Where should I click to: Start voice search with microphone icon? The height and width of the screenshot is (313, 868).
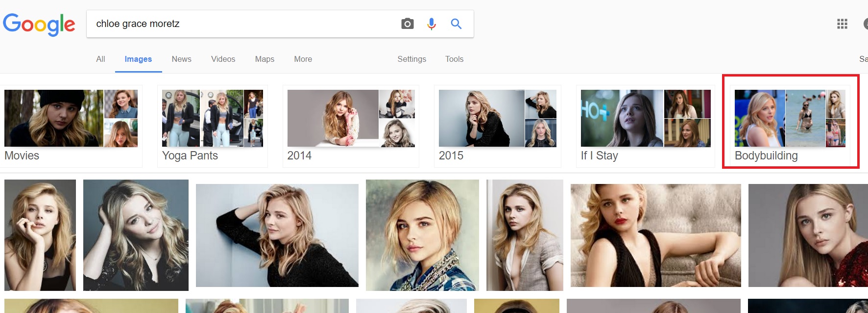(x=431, y=24)
